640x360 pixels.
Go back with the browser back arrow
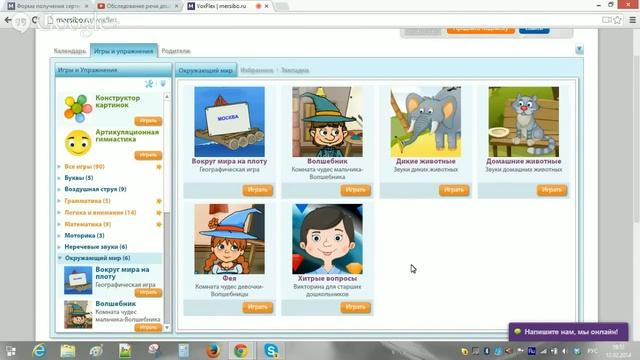[8, 20]
